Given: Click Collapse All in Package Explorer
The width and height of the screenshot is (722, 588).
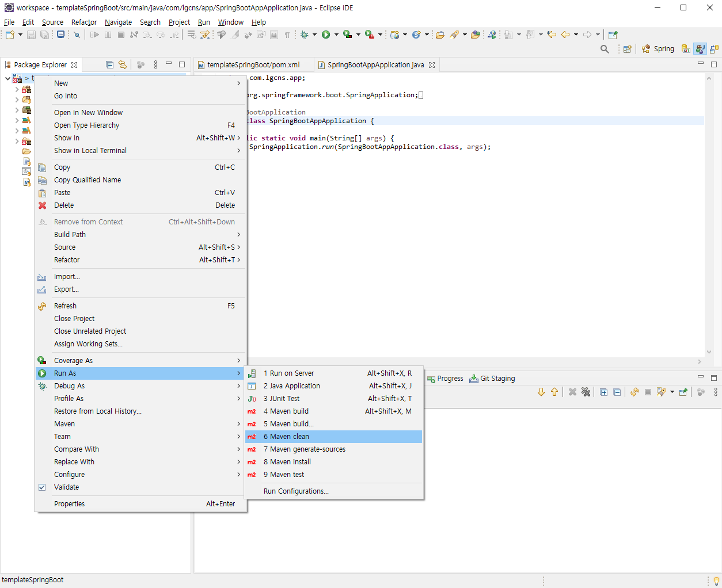Looking at the screenshot, I should [109, 64].
